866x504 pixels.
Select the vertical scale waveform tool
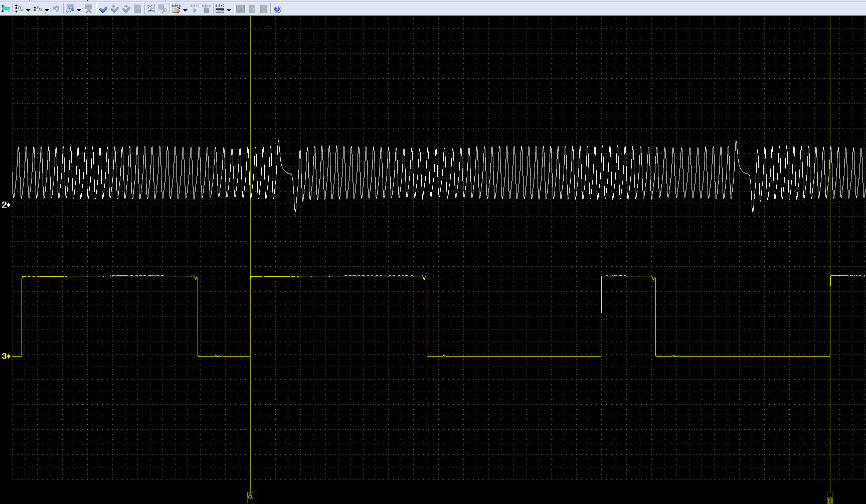pyautogui.click(x=19, y=9)
